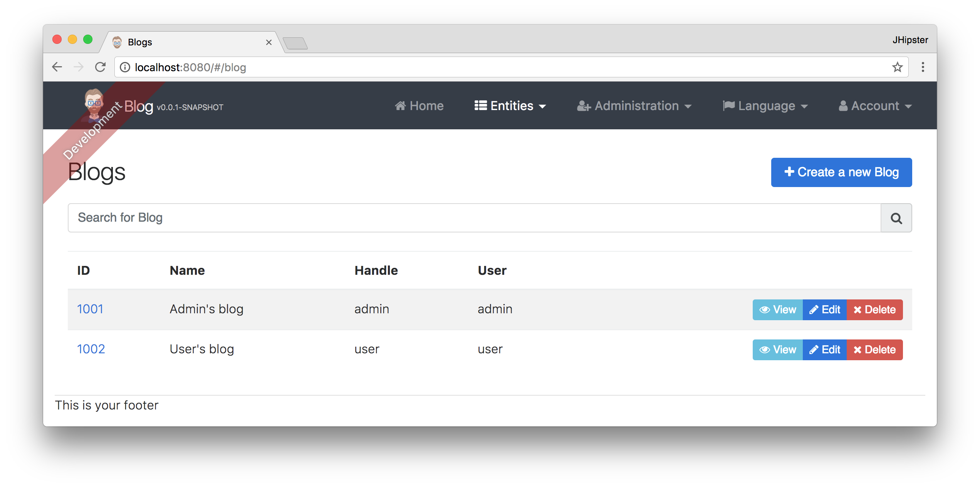View Admin's blog entry

point(777,310)
